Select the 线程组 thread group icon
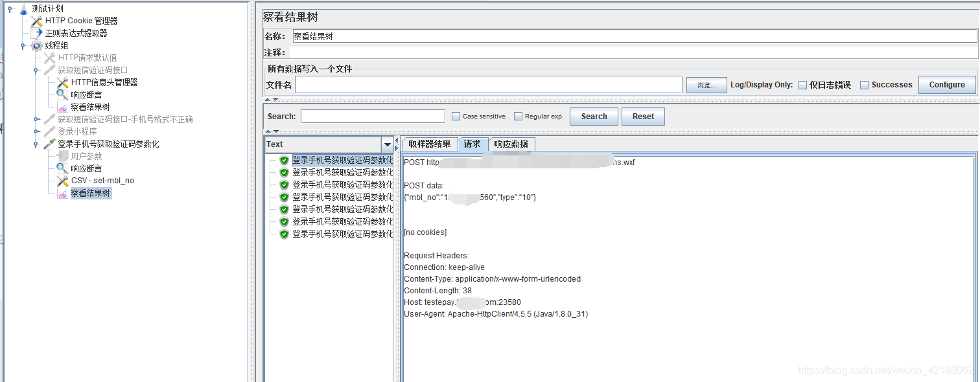Viewport: 980px width, 382px height. (37, 45)
